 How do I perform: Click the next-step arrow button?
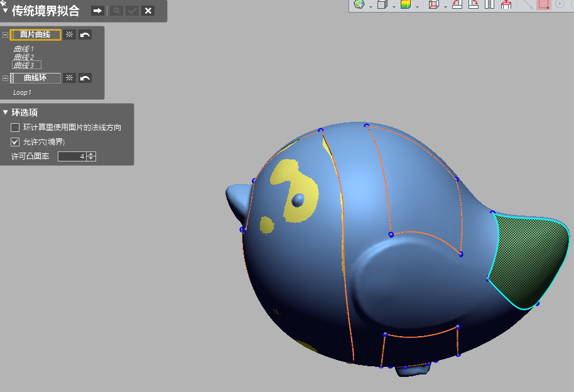(97, 11)
